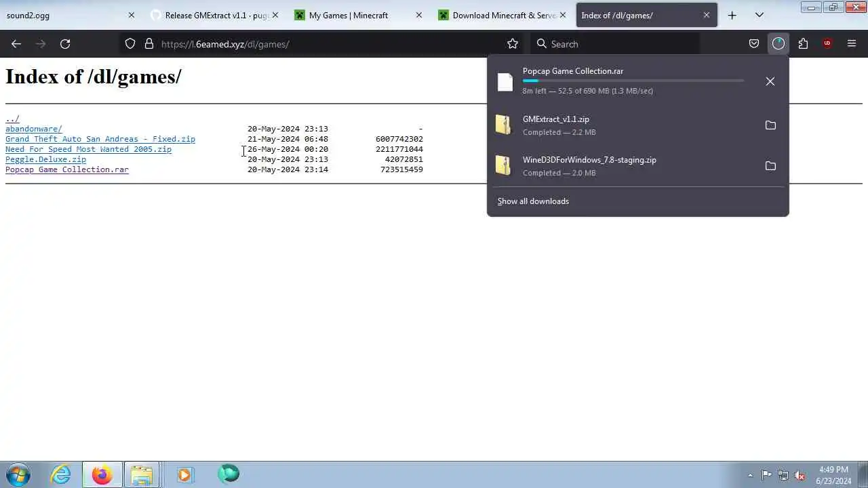This screenshot has width=868, height=488.
Task: Open Windows Media Player from taskbar
Action: [x=185, y=474]
